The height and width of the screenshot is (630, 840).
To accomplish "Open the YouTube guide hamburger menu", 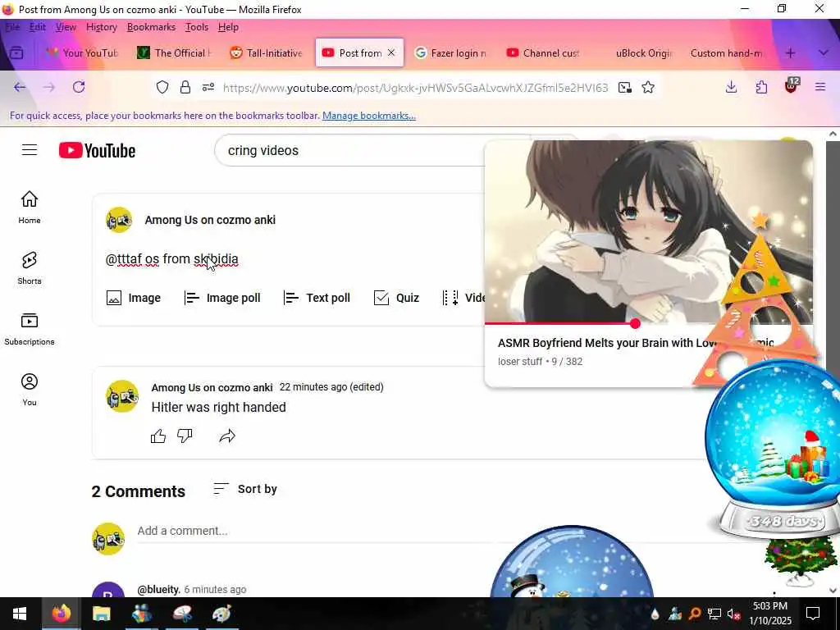I will pos(30,150).
